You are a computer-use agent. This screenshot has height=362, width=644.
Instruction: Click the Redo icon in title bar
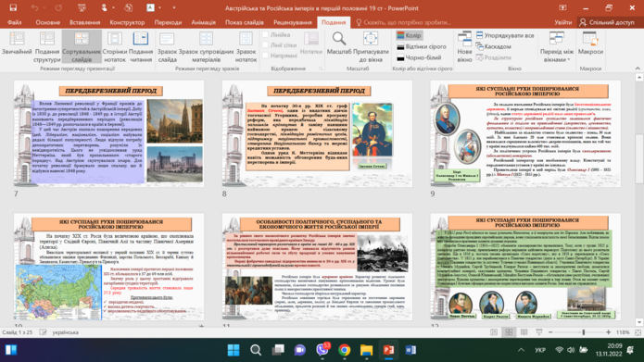tap(58, 7)
